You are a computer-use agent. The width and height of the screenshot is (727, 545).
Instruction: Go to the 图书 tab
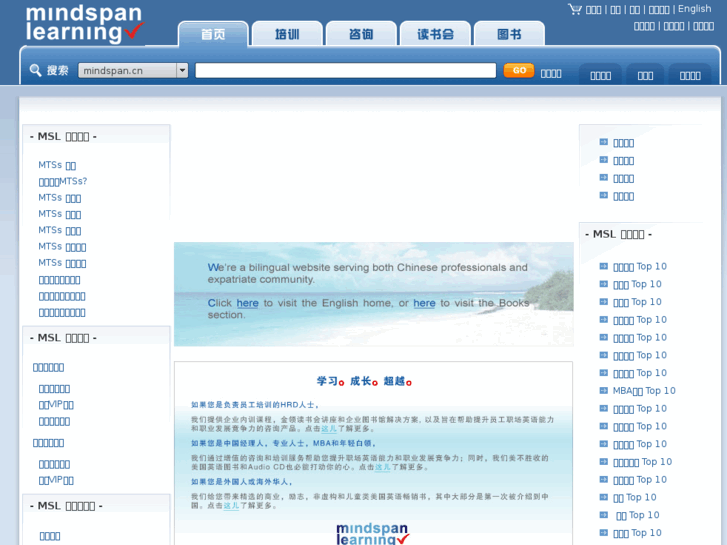tap(509, 34)
